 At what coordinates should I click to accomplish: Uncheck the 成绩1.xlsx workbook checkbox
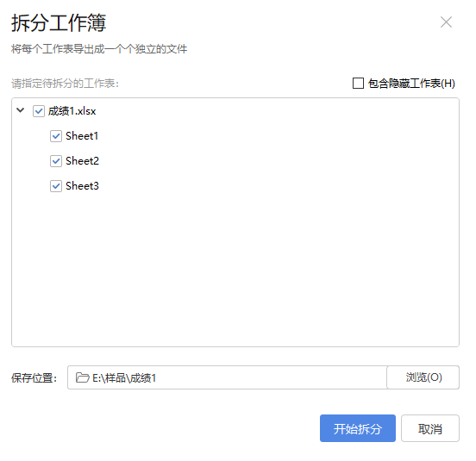(39, 111)
